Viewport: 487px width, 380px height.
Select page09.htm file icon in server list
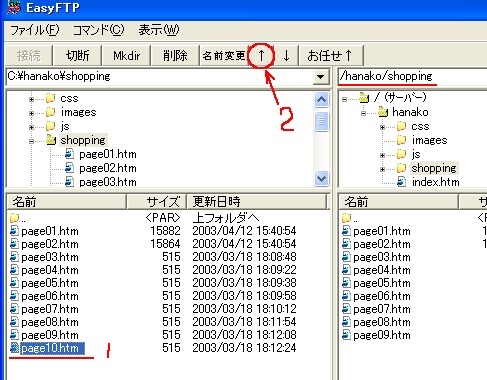(x=346, y=335)
